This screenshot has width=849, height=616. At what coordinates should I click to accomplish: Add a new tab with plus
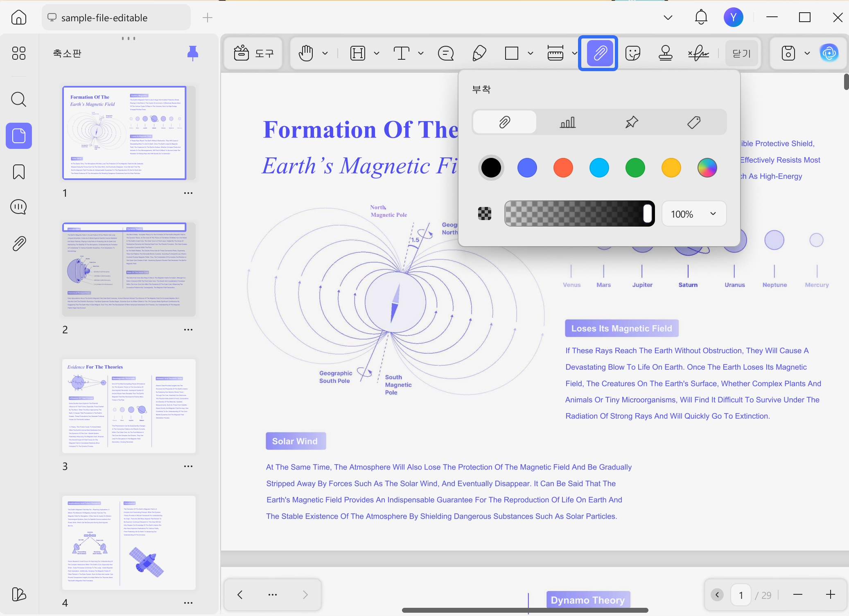208,17
